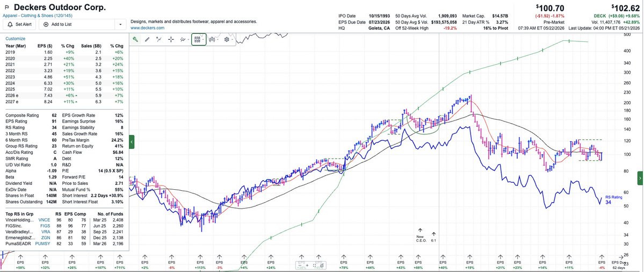Click the 6:1 stock split marker
The height and width of the screenshot is (272, 644).
433,237
